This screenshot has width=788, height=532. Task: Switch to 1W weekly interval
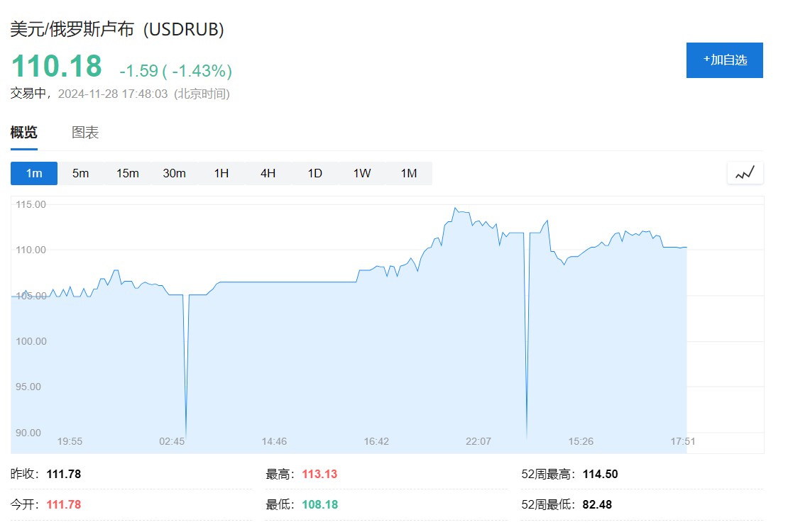[x=362, y=173]
